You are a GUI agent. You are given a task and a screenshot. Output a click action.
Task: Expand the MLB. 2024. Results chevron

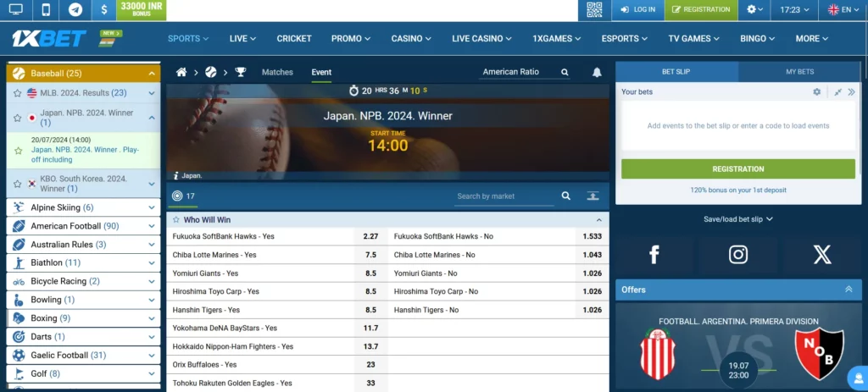152,93
